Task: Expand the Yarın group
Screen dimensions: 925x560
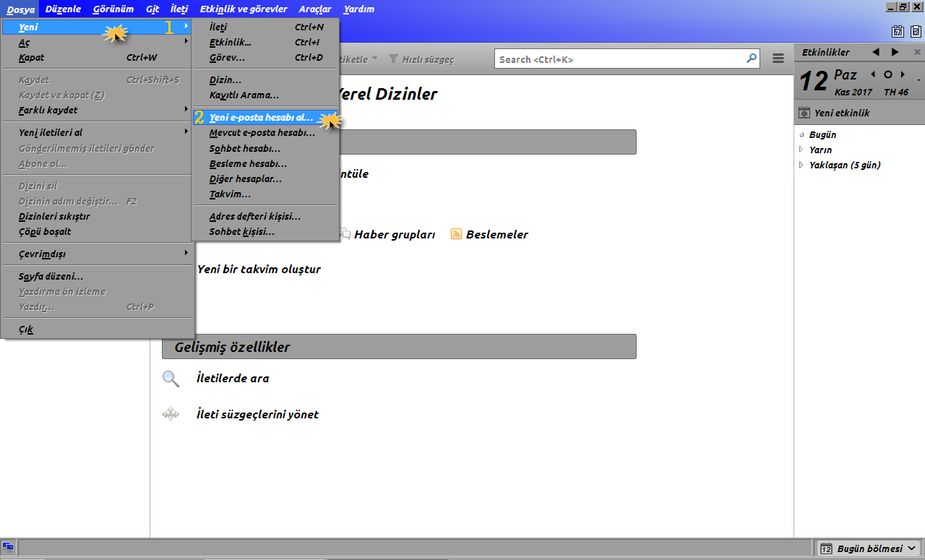Action: [x=801, y=150]
